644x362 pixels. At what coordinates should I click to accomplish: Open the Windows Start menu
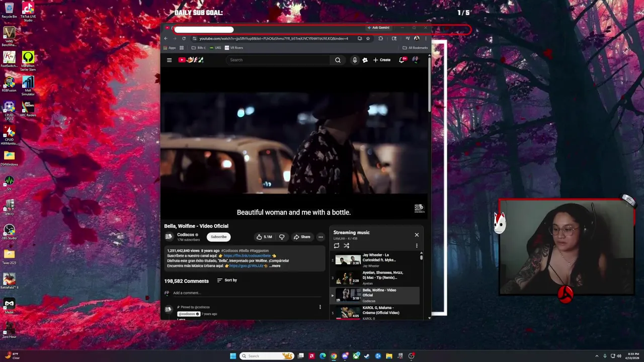point(232,356)
